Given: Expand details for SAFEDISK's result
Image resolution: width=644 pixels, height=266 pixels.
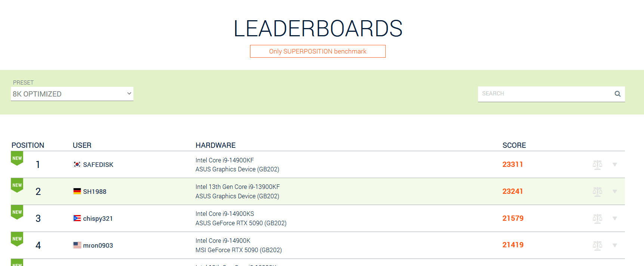Looking at the screenshot, I should pos(614,165).
